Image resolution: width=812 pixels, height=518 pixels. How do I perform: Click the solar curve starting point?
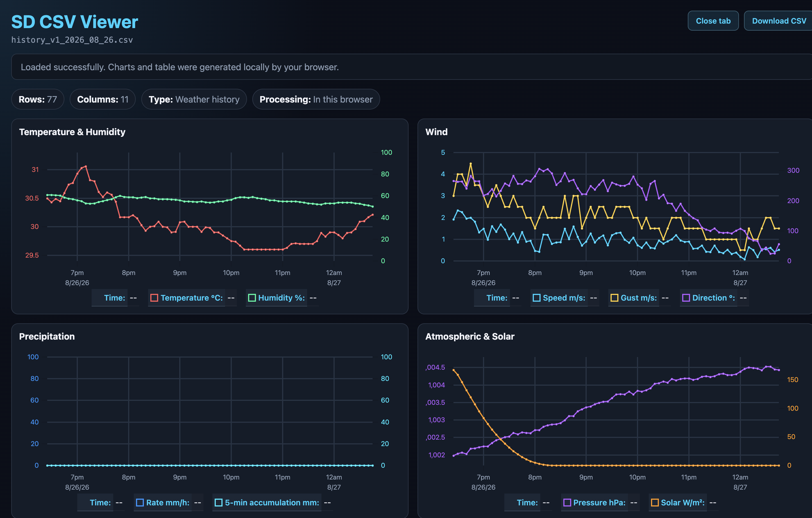point(453,370)
